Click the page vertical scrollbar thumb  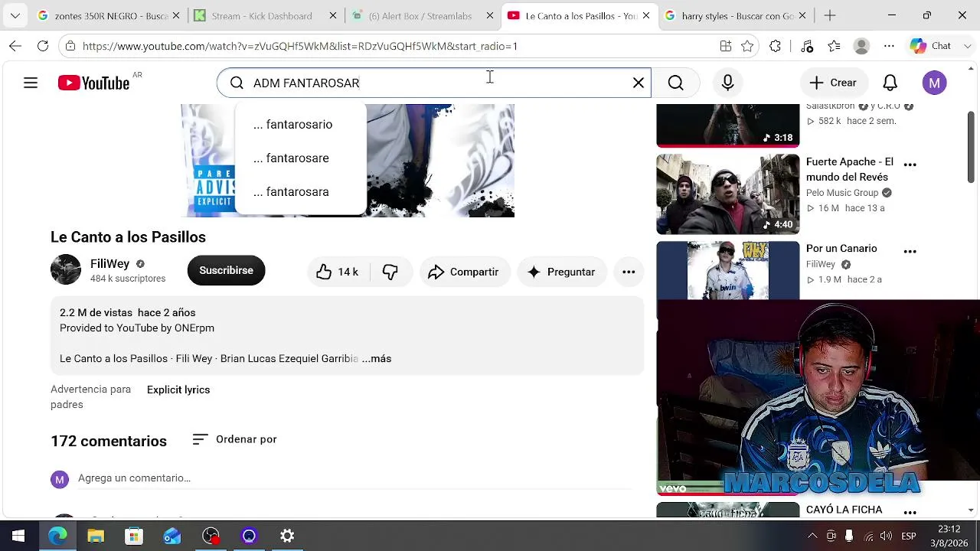(x=971, y=147)
